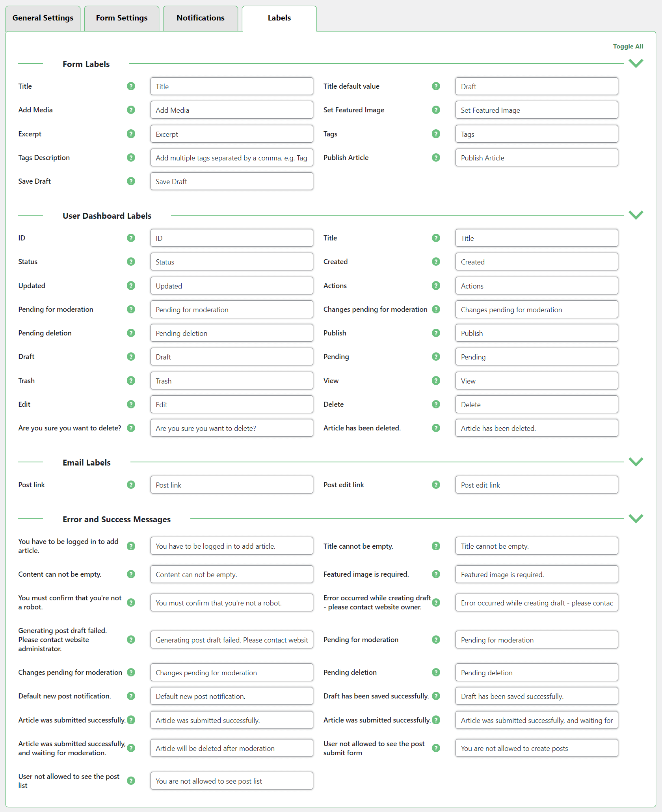The height and width of the screenshot is (812, 662).
Task: Focus the Publish Article text field
Action: click(536, 158)
